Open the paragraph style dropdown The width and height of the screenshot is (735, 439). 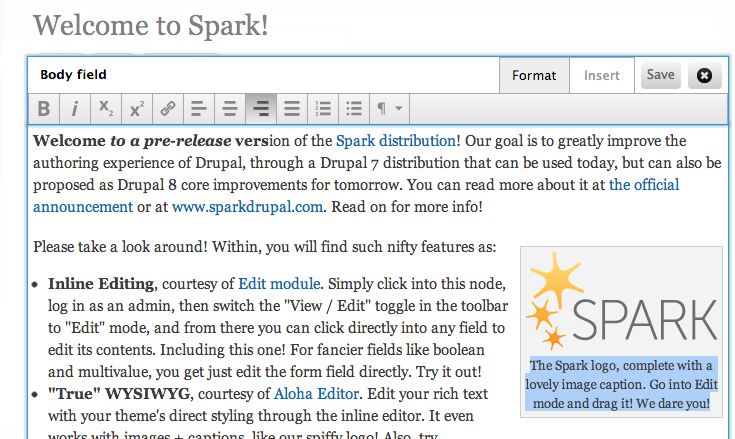(x=389, y=109)
